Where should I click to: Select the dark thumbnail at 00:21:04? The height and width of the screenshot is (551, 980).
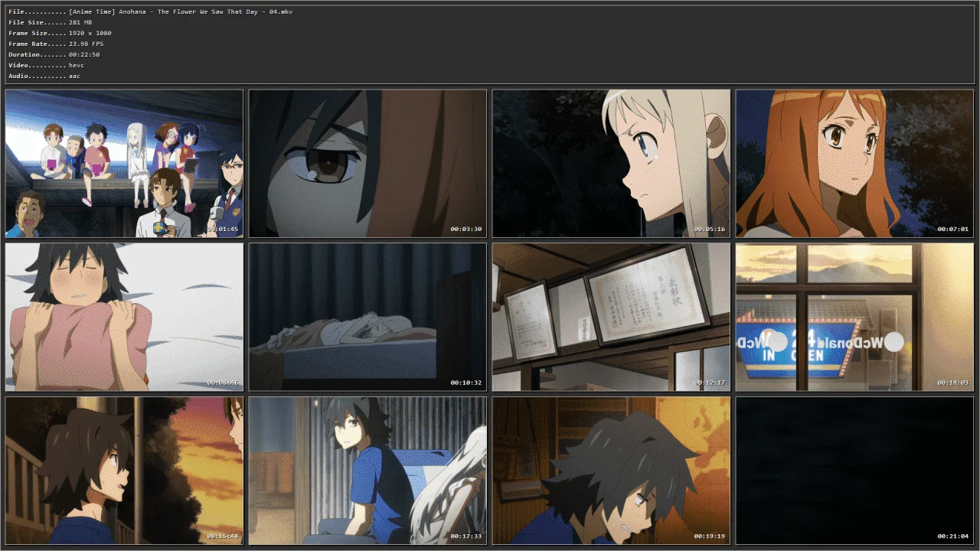point(854,471)
